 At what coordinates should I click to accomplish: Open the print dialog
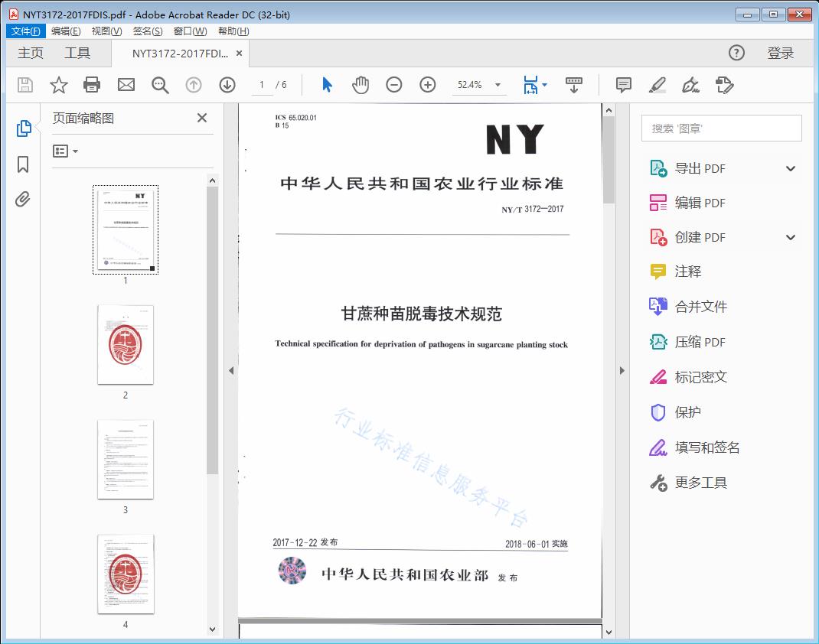tap(92, 85)
